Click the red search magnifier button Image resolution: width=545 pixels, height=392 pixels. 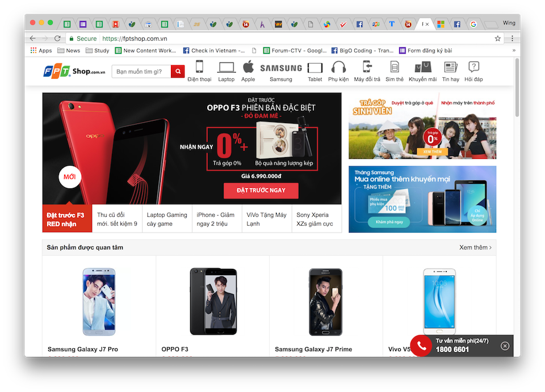pos(178,71)
